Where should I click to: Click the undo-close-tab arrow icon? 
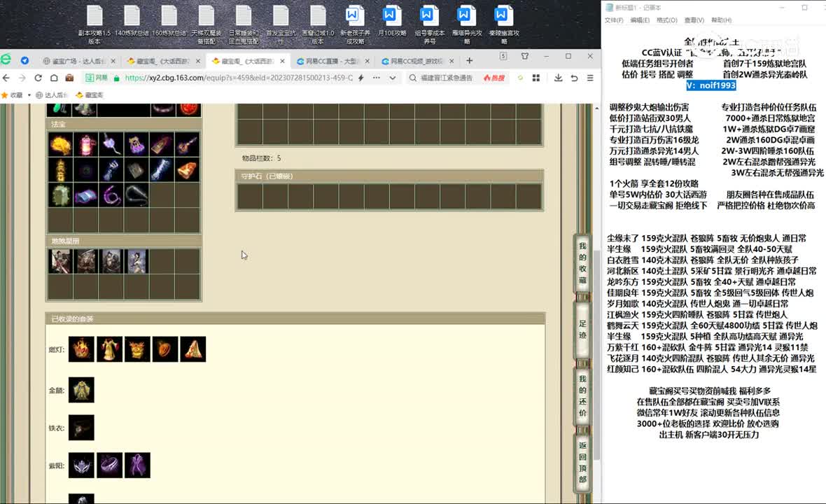(574, 78)
